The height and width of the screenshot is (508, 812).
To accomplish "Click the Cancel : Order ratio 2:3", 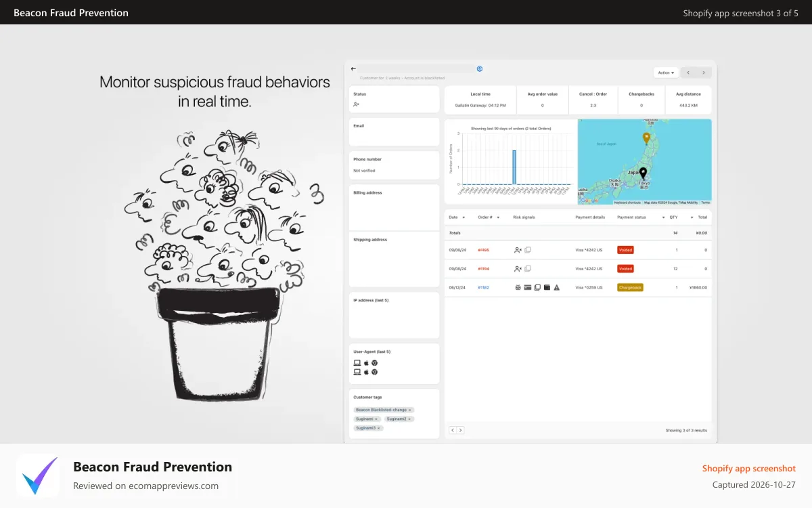I will 593,105.
